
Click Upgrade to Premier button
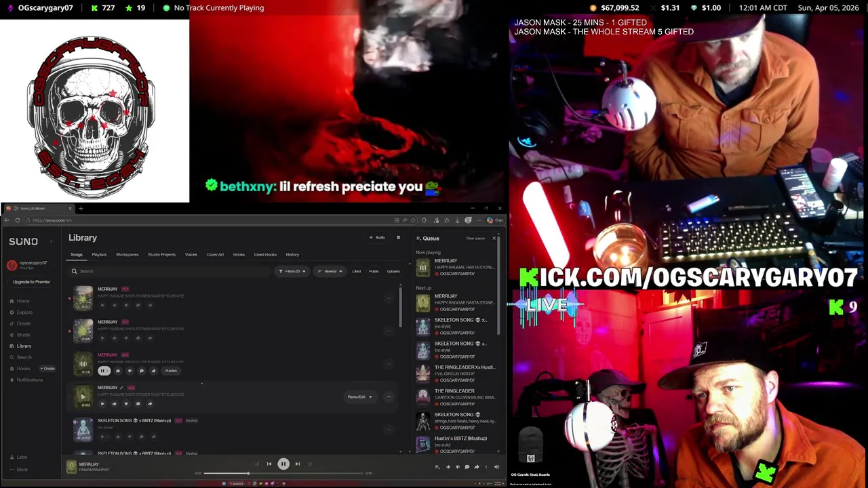(31, 282)
